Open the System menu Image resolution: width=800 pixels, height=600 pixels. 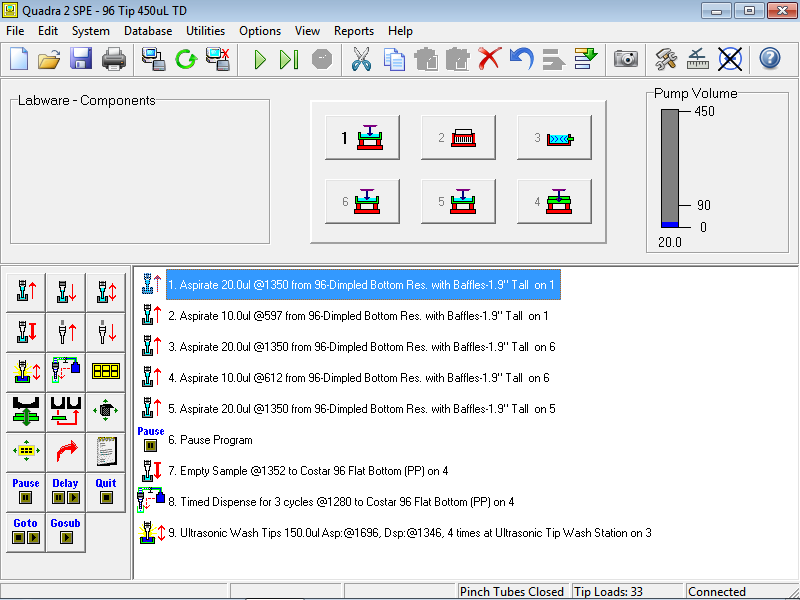coord(91,31)
